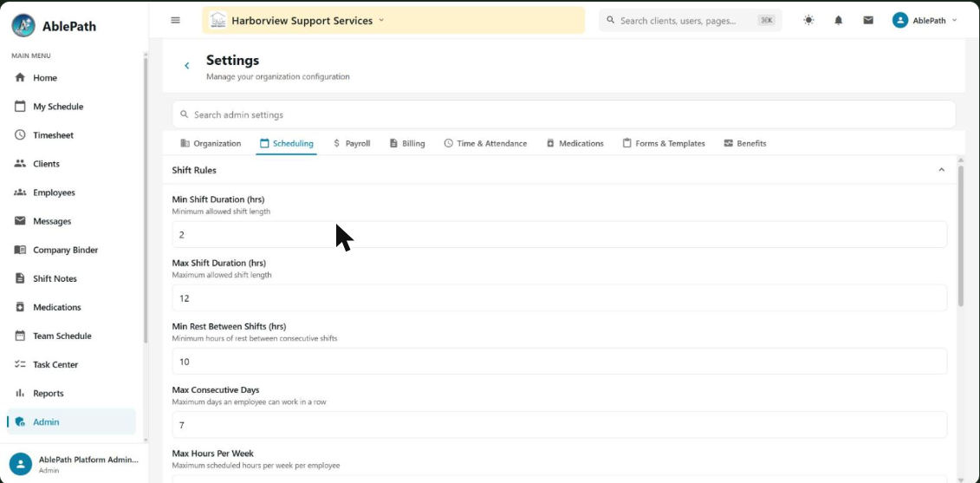Click the Reports bar chart icon
Viewport: 980px width, 483px height.
pyautogui.click(x=20, y=393)
